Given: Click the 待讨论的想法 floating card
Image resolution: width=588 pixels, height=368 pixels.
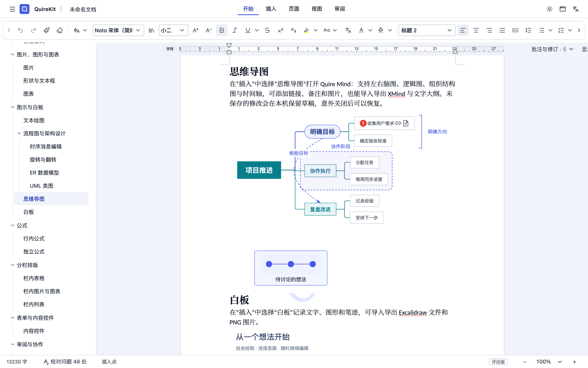Looking at the screenshot, I should [x=291, y=268].
